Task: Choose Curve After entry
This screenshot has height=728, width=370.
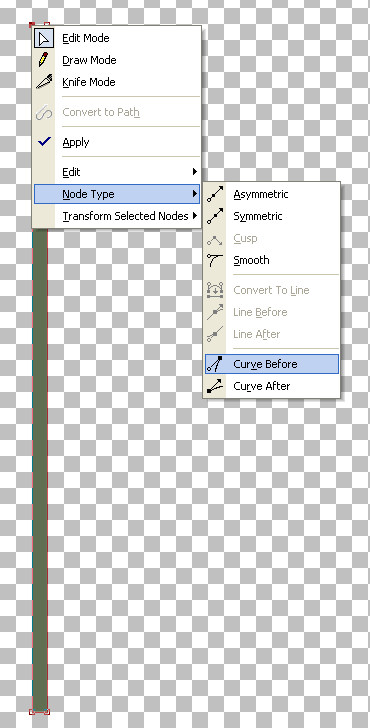Action: coord(272,386)
